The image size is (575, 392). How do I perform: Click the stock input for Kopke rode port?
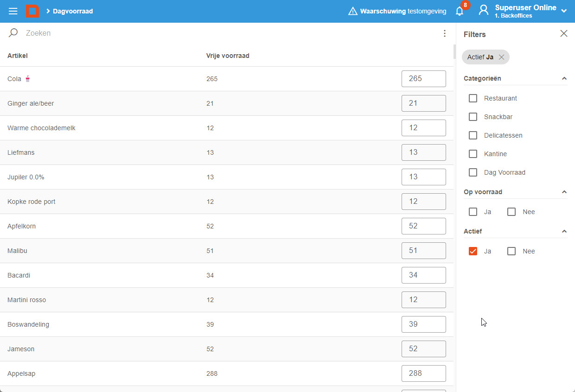coord(424,202)
